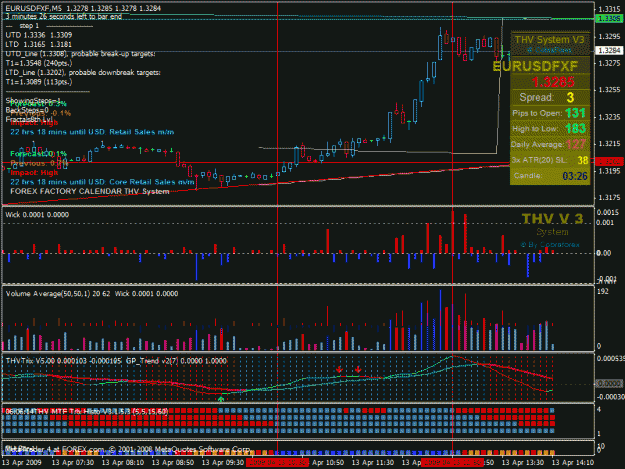Screen dimensions: 625x469
Task: Click the 1.3315 price axis label
Action: [609, 10]
